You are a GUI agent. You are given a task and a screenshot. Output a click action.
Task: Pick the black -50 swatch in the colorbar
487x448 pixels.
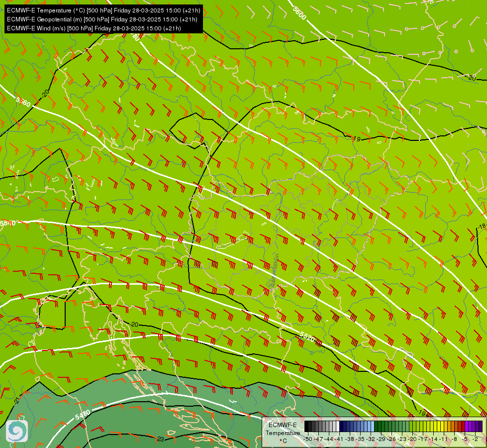pyautogui.click(x=306, y=426)
